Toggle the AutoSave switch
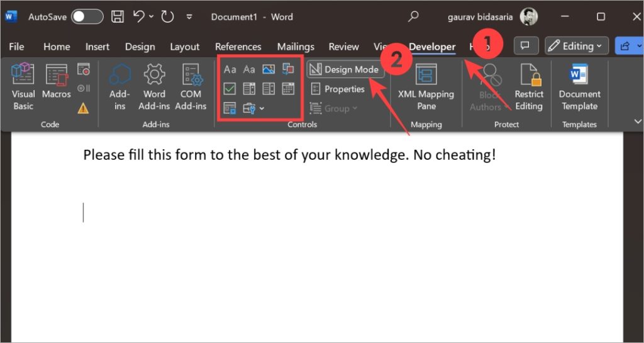644x343 pixels. click(87, 17)
